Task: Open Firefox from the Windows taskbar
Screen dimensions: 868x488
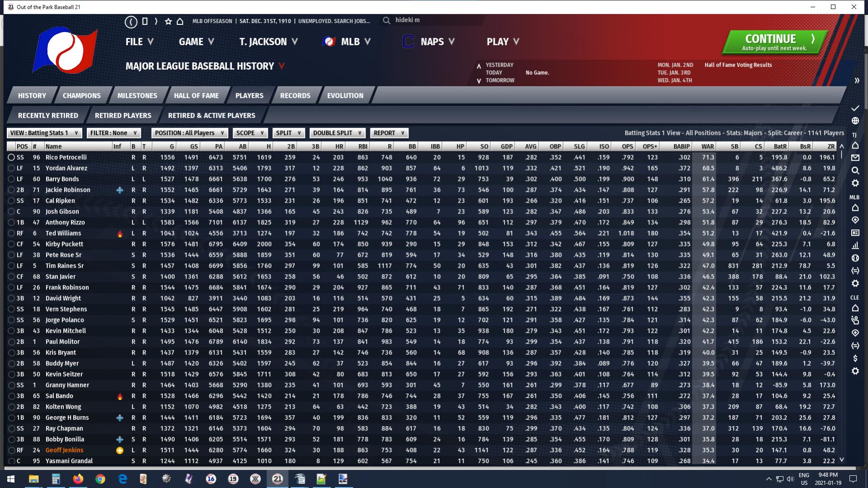Action: (78, 479)
